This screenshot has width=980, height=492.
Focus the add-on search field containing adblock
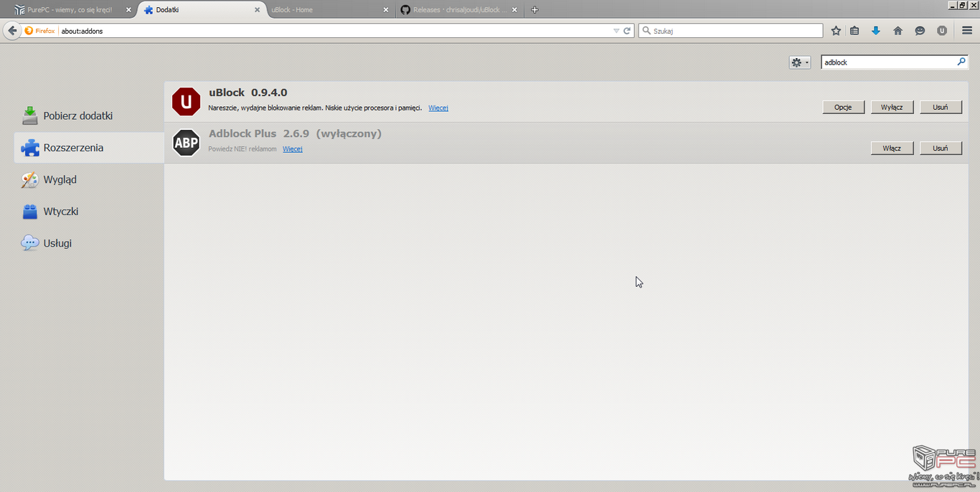(895, 62)
